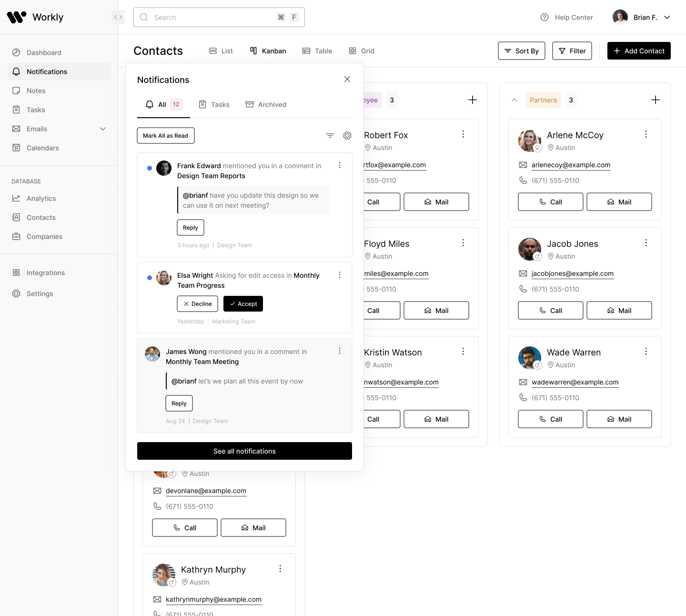Open the Archived notifications tab
The width and height of the screenshot is (686, 616).
click(266, 105)
